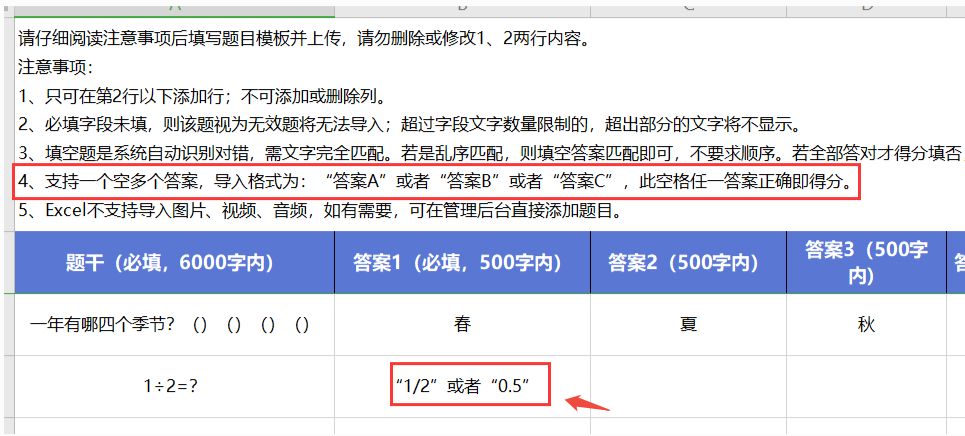Click the cell with "1/2" 或者 "0.5"
Screen dimensions: 965x436
462,385
